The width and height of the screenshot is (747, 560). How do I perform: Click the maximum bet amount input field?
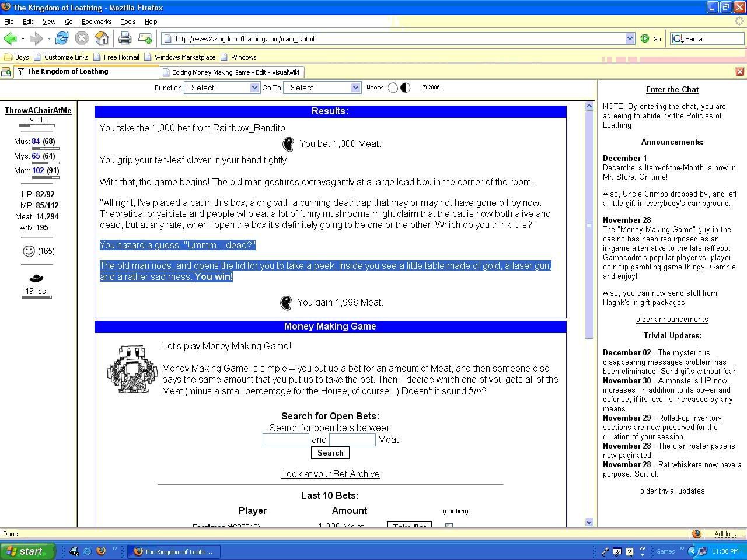[352, 440]
